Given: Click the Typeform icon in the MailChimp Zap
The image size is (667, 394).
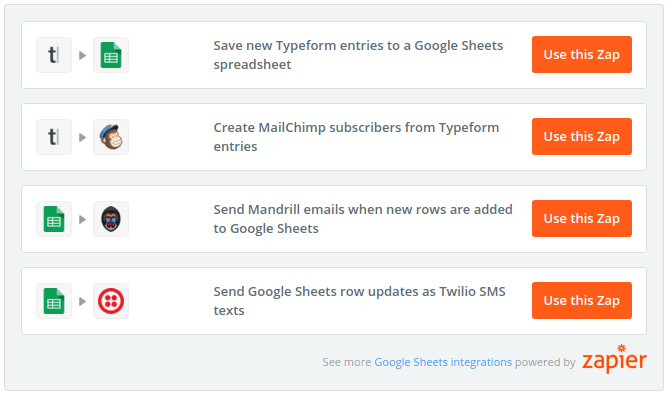Looking at the screenshot, I should (54, 137).
